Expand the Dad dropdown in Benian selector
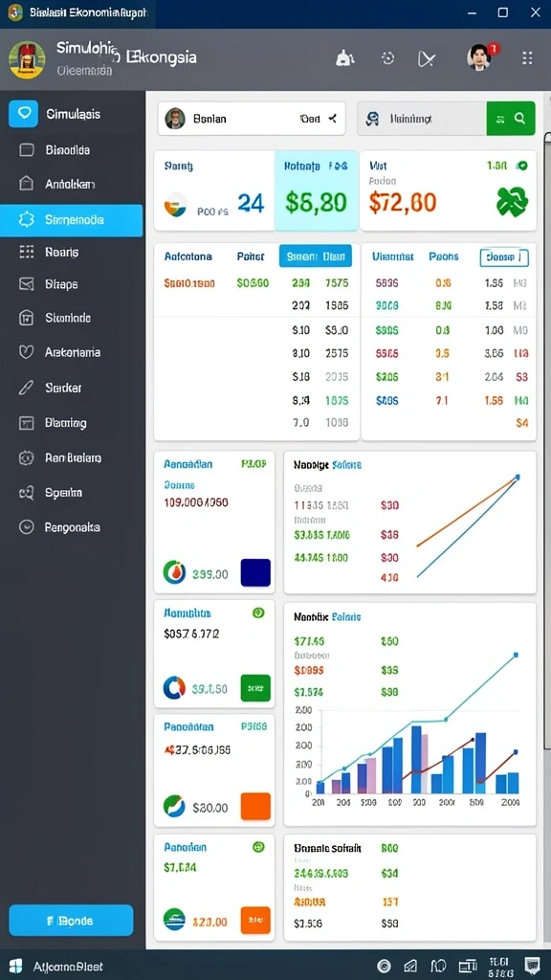This screenshot has height=980, width=551. pos(318,118)
